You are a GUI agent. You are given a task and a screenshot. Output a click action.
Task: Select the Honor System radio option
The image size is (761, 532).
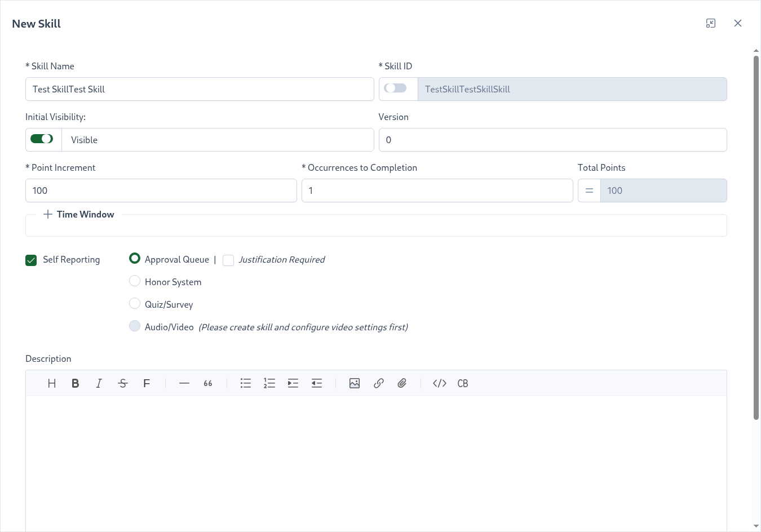[x=135, y=281]
